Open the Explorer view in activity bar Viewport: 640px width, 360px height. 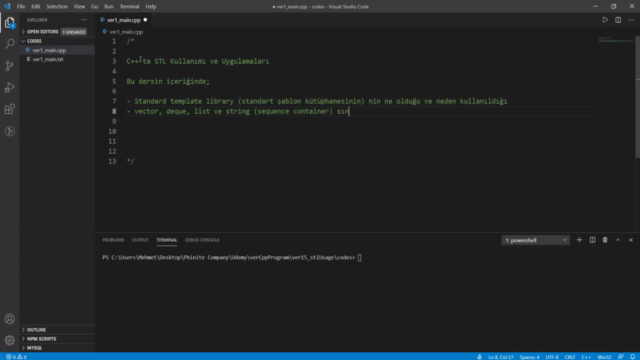tap(9, 22)
